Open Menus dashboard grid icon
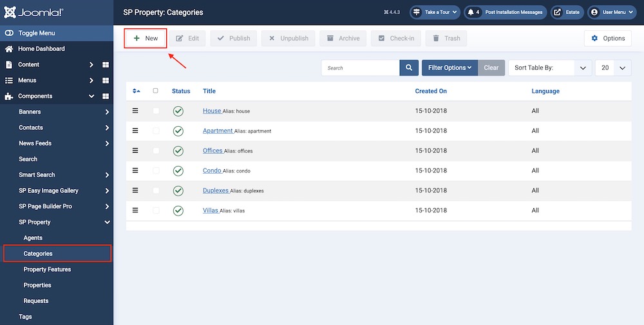644x325 pixels. pyautogui.click(x=106, y=80)
